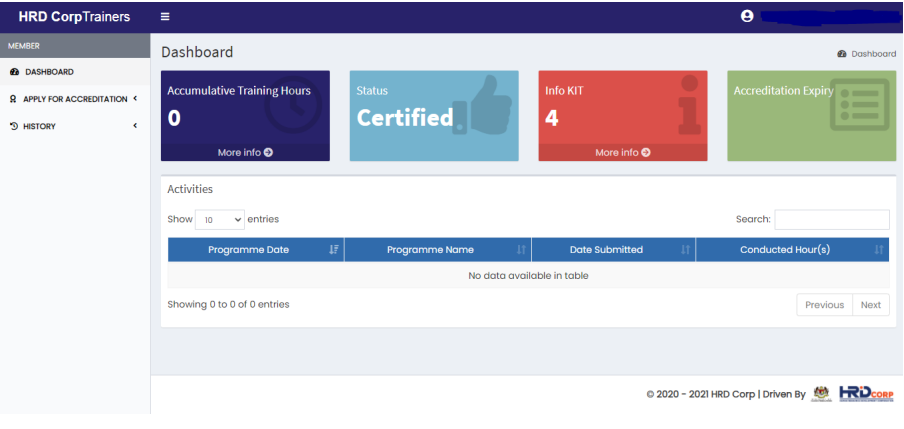Click 'Showing 0 to 0 of 0 entries' text
The image size is (904, 429).
point(228,304)
